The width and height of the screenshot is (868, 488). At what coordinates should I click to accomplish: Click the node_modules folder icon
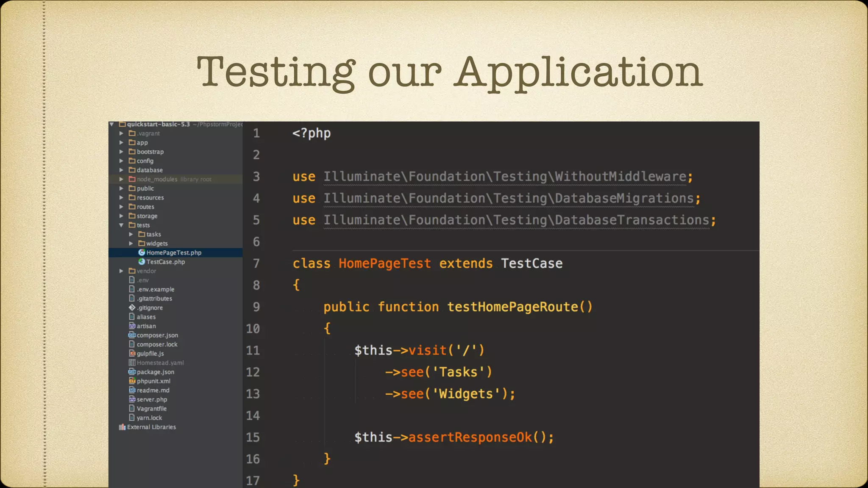pyautogui.click(x=132, y=179)
